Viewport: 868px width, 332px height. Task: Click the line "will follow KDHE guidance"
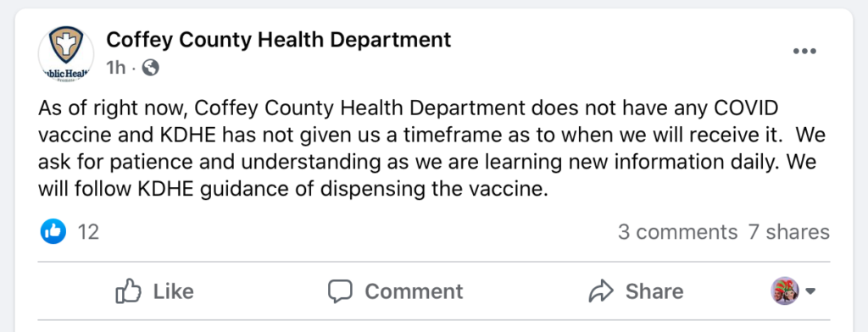click(x=292, y=189)
